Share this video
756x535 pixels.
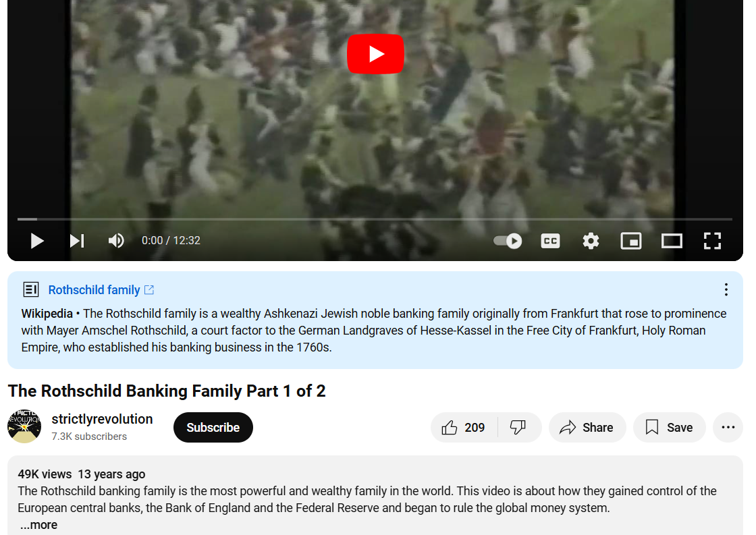[587, 428]
